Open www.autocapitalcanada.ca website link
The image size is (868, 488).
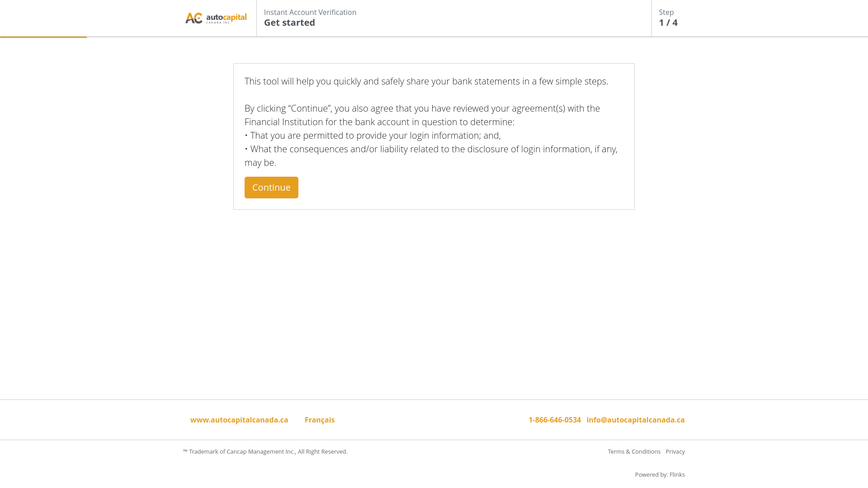click(x=239, y=420)
